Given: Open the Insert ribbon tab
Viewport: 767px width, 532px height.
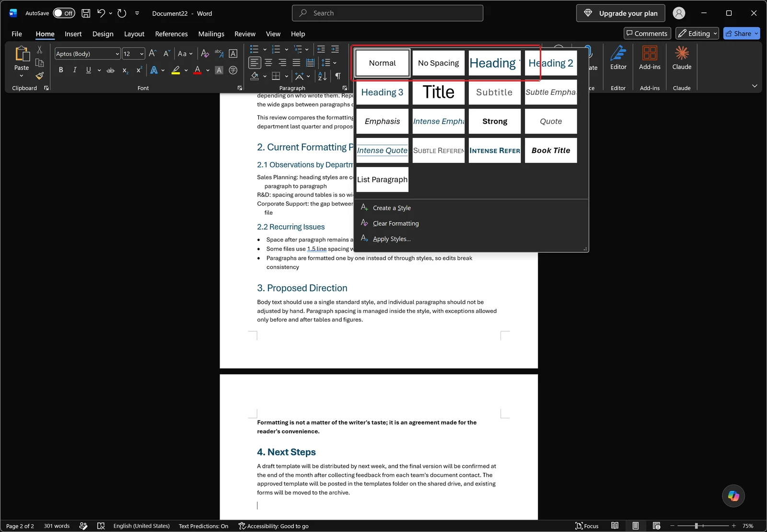Looking at the screenshot, I should 73,34.
